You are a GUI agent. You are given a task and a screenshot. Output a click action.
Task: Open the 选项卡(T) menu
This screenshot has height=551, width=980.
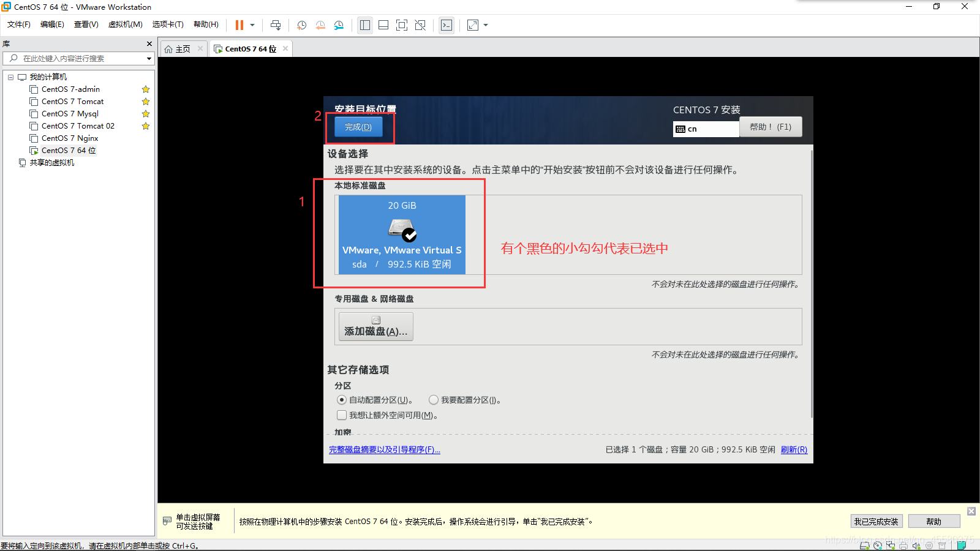click(x=168, y=24)
